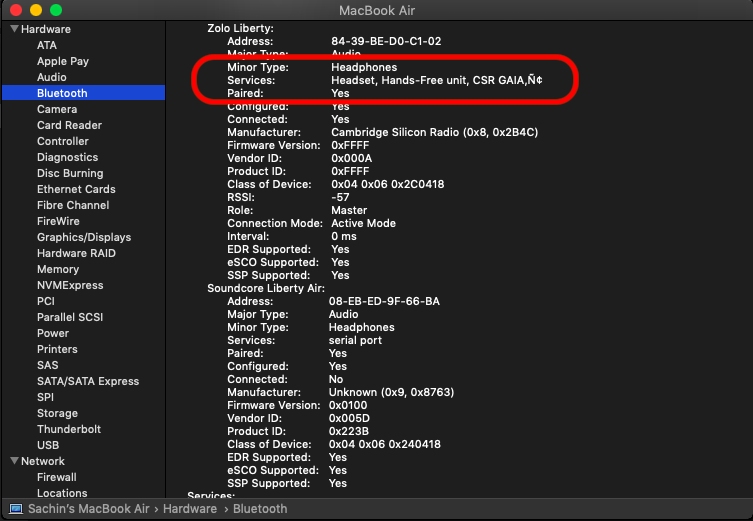Viewport: 753px width, 521px height.
Task: Select FireWire in the sidebar
Action: coord(58,221)
